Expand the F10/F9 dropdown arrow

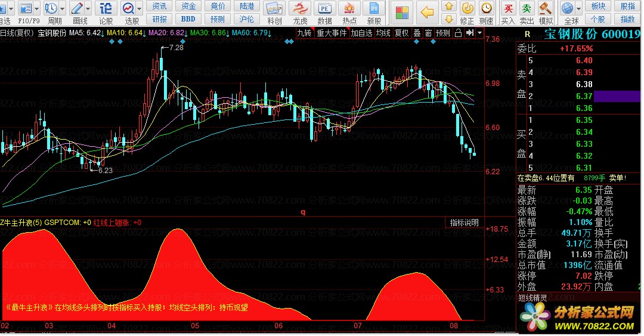(36, 8)
